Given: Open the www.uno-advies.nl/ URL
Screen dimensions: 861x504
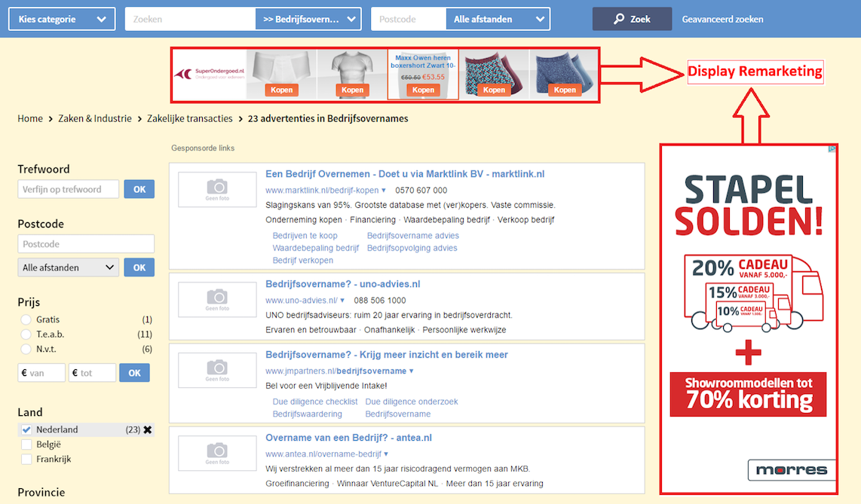Looking at the screenshot, I should [x=302, y=301].
